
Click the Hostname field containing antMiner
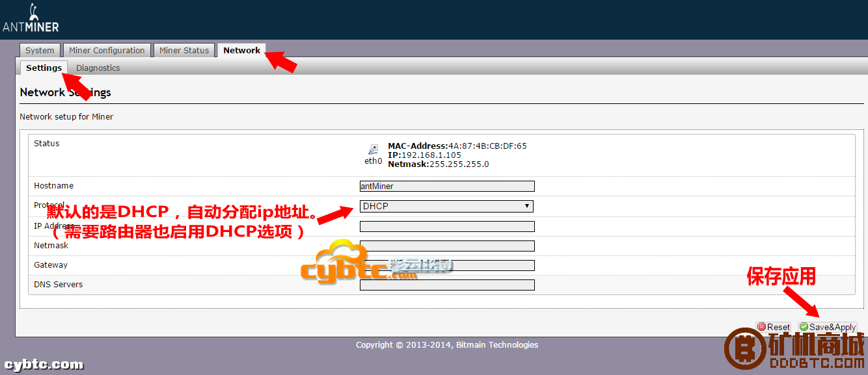pyautogui.click(x=446, y=186)
